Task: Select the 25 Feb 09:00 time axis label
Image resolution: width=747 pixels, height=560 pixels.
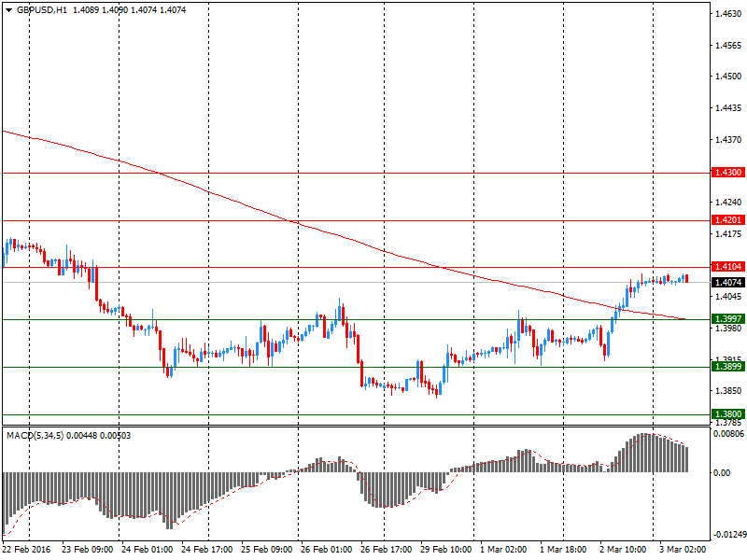Action: (267, 550)
